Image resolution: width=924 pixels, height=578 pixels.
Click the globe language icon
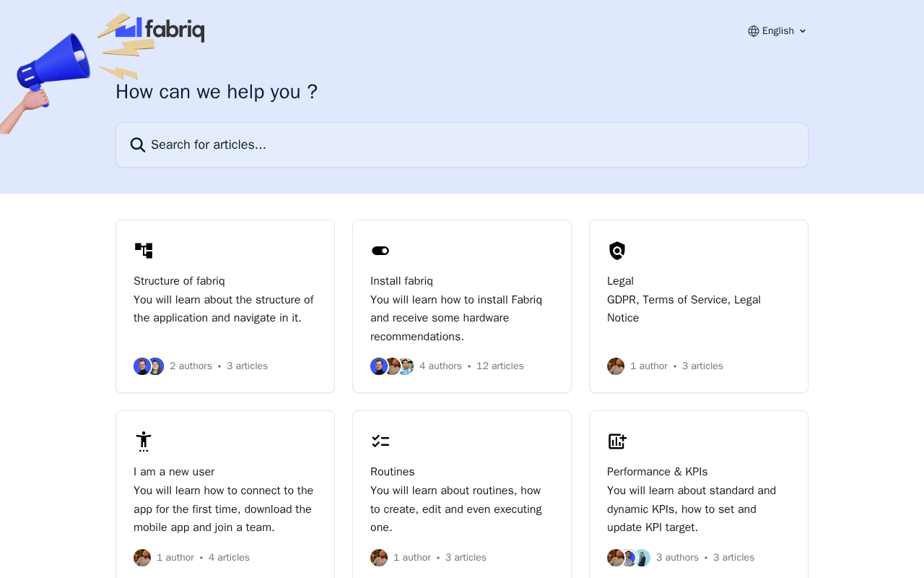(x=754, y=31)
